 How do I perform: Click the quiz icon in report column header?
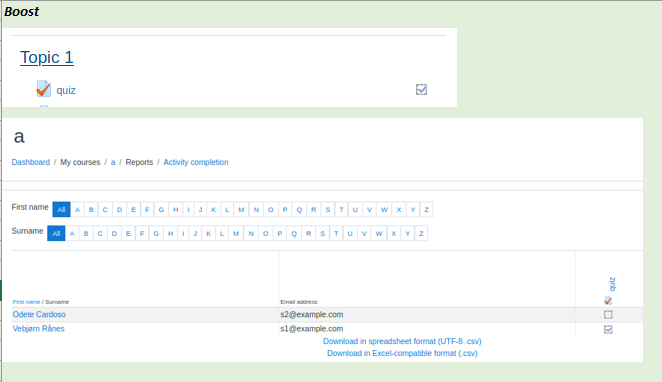pos(608,301)
